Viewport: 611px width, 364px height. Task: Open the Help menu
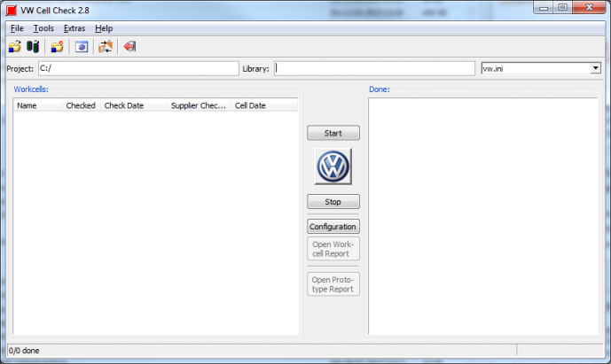point(104,28)
